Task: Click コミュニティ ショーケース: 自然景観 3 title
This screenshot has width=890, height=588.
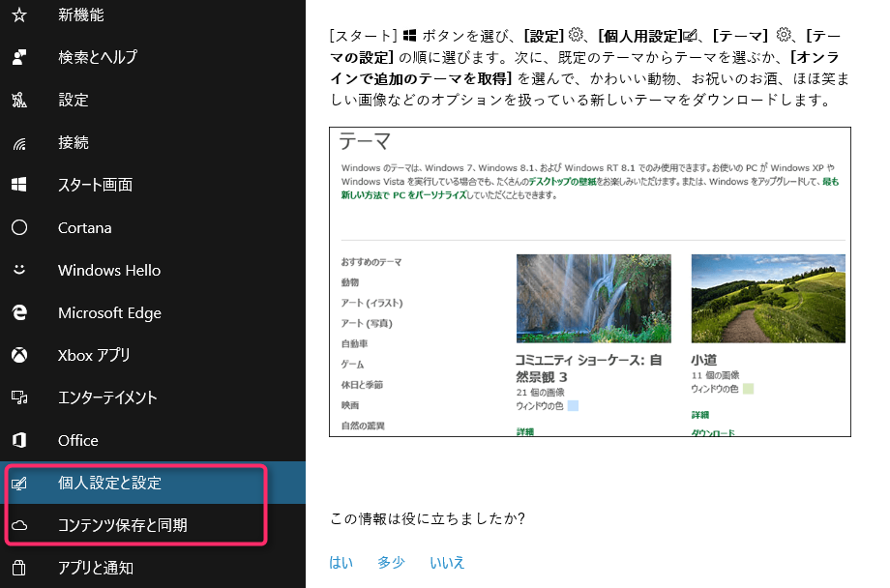Action: (x=588, y=368)
